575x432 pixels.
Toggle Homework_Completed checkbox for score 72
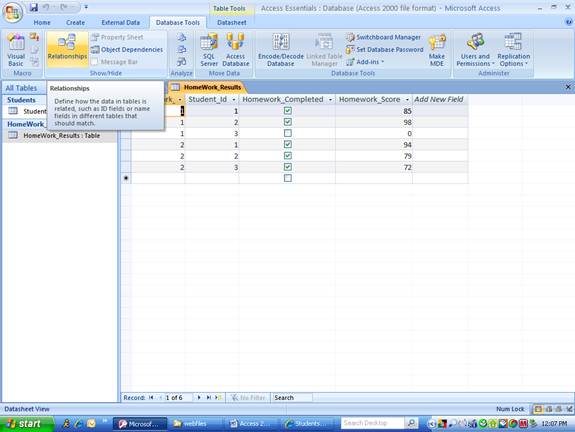[288, 167]
